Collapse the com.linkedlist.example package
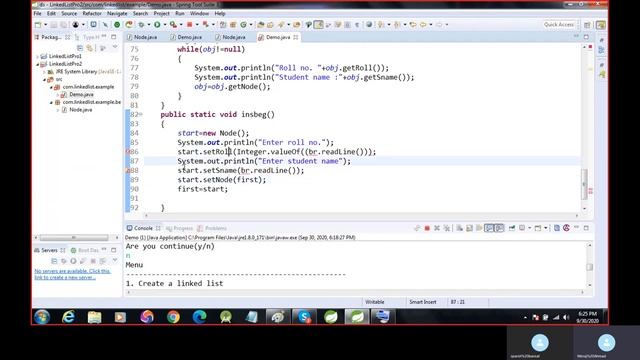Screen dimensions: 640x360 point(51,87)
